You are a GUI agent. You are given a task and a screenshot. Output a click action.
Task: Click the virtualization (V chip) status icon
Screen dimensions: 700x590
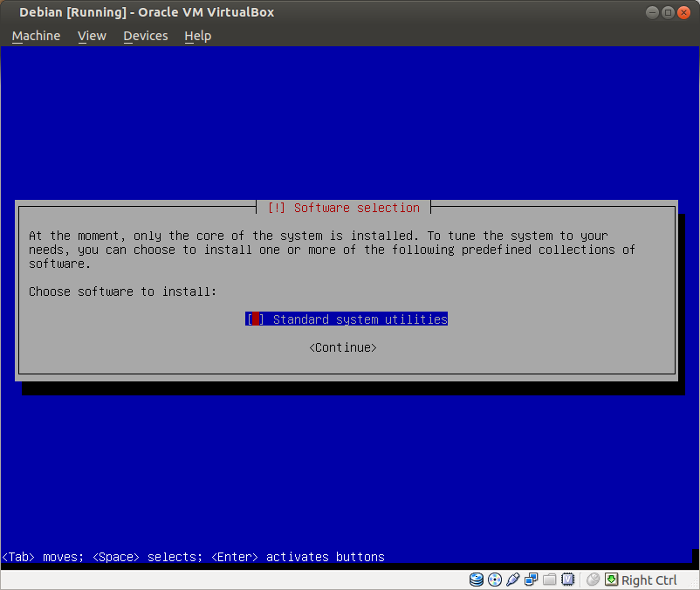click(568, 580)
